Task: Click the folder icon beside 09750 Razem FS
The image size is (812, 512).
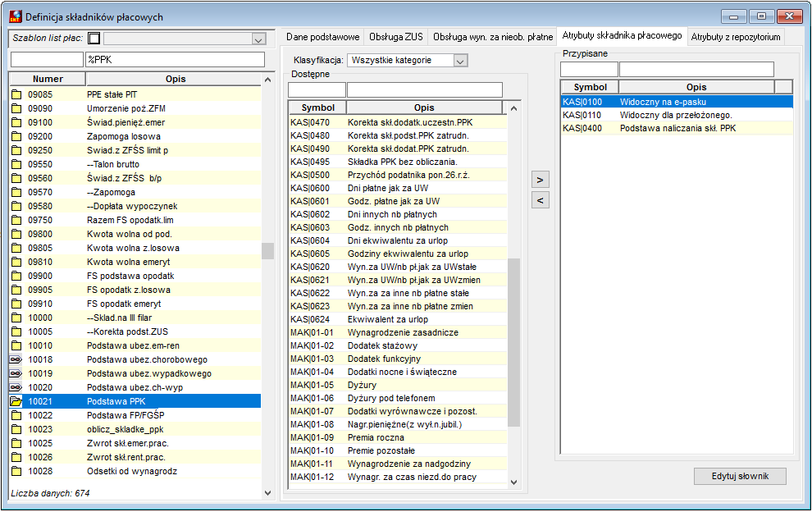Action: click(x=16, y=220)
